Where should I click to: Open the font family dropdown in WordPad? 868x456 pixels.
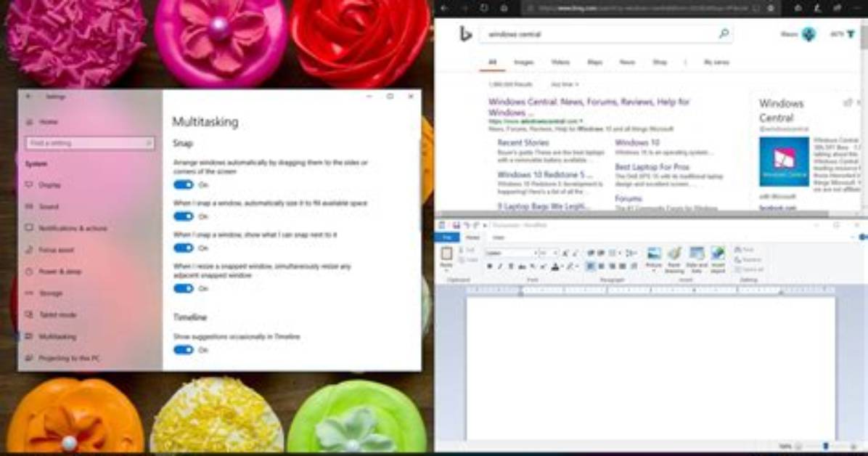pos(536,253)
